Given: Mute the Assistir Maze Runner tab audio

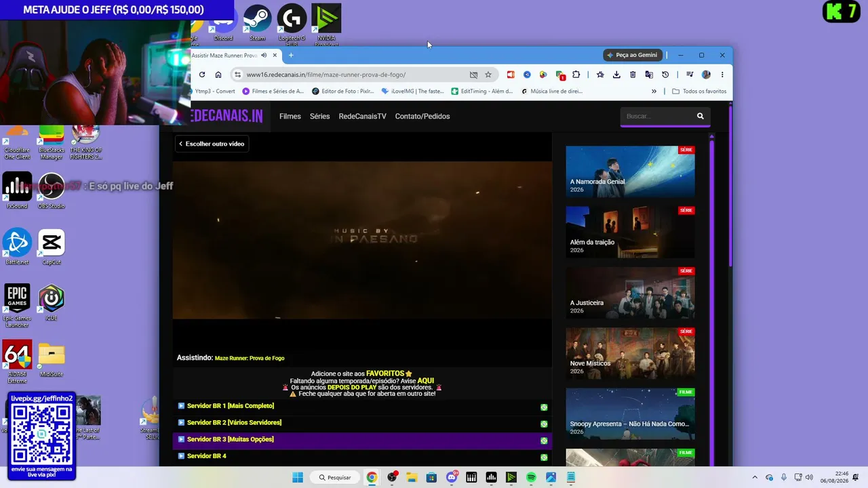Looking at the screenshot, I should pyautogui.click(x=264, y=56).
